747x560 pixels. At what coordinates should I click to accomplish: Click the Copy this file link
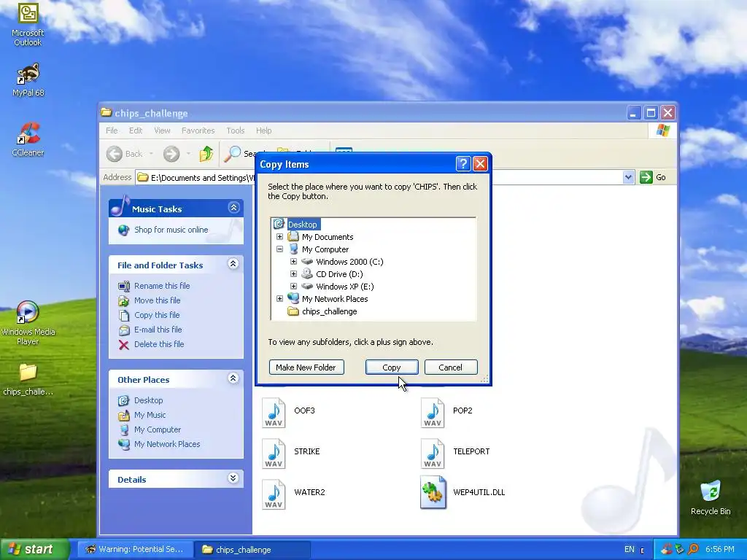[157, 315]
